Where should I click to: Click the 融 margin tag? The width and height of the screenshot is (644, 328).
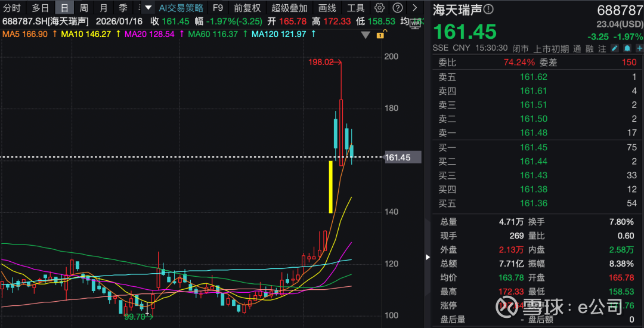(590, 49)
